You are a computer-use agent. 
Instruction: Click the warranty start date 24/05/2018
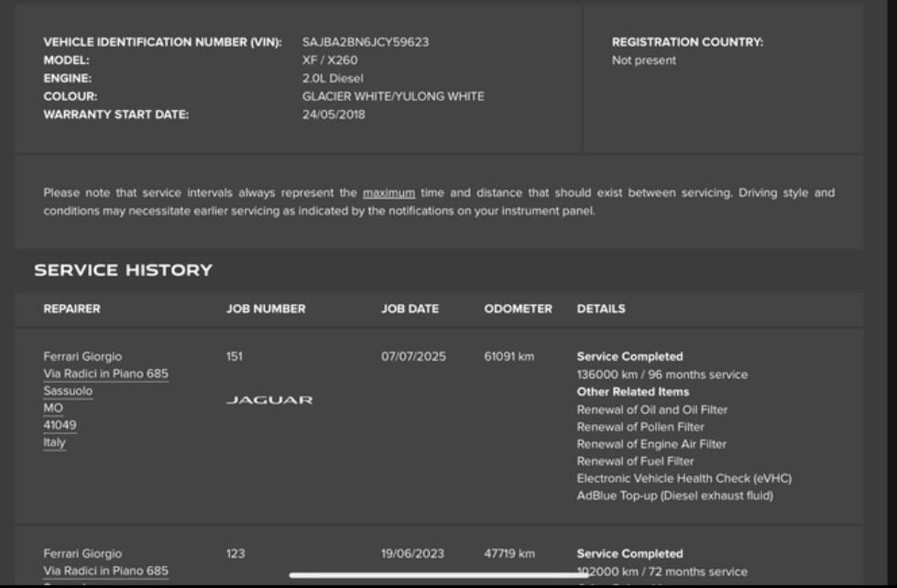point(334,114)
